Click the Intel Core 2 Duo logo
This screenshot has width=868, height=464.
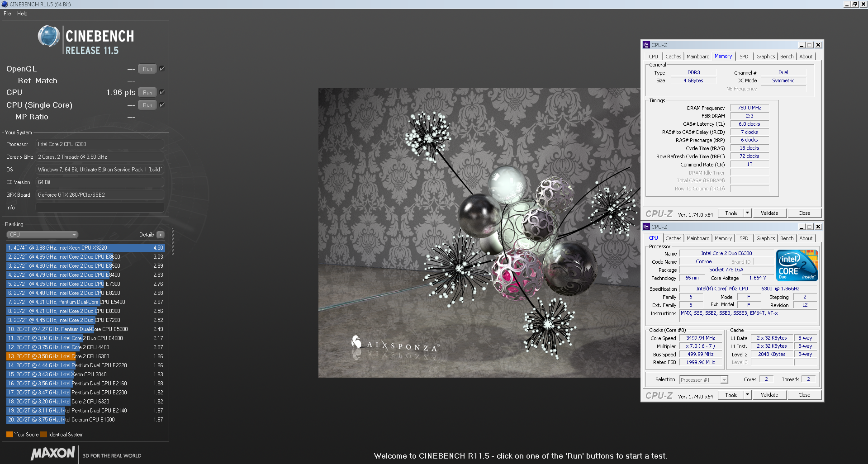click(797, 265)
